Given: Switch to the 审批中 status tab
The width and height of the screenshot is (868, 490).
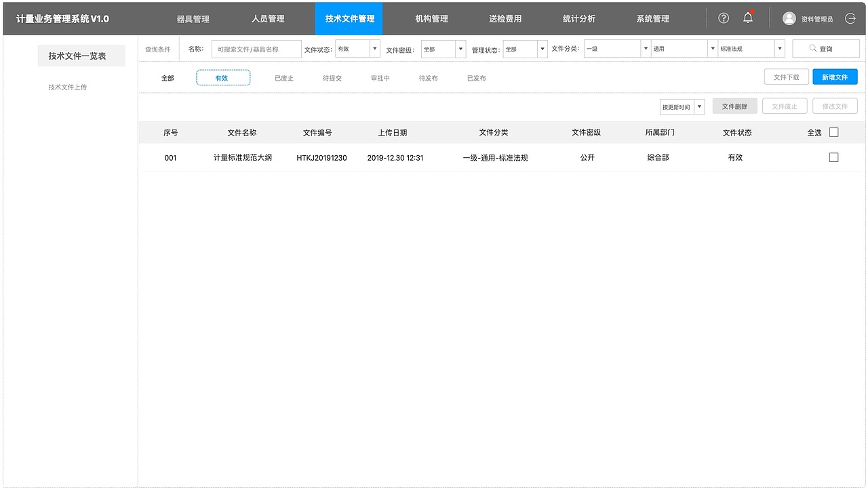Looking at the screenshot, I should (x=380, y=78).
